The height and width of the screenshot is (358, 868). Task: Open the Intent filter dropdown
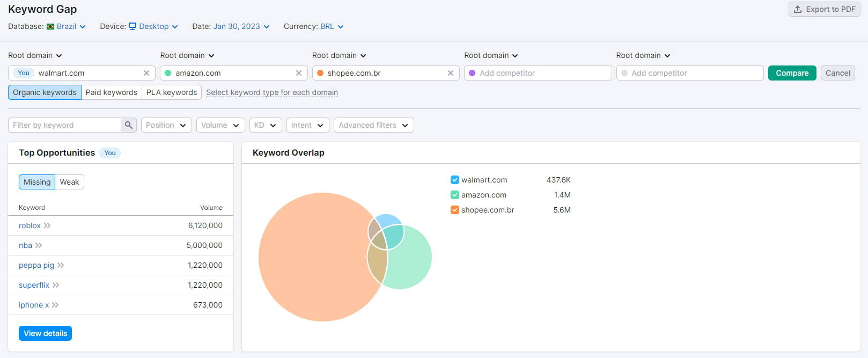(x=308, y=125)
